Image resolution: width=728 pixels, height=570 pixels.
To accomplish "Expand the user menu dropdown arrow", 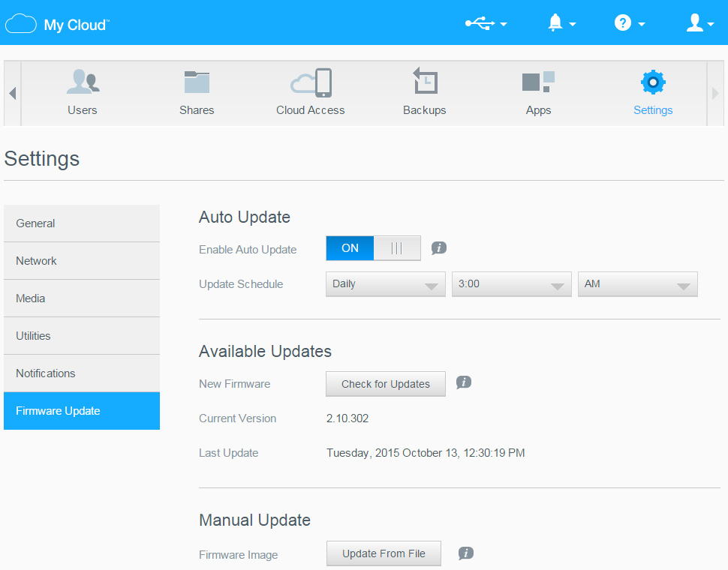I will click(710, 24).
